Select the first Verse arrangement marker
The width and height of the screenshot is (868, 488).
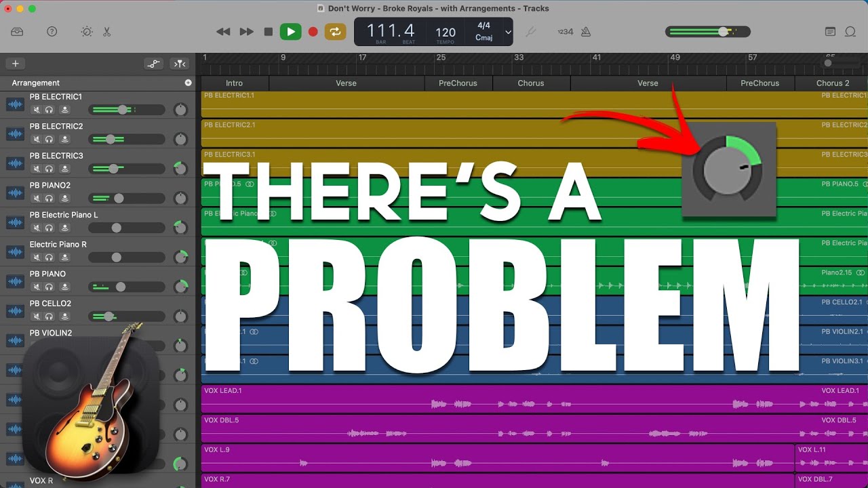[x=347, y=83]
